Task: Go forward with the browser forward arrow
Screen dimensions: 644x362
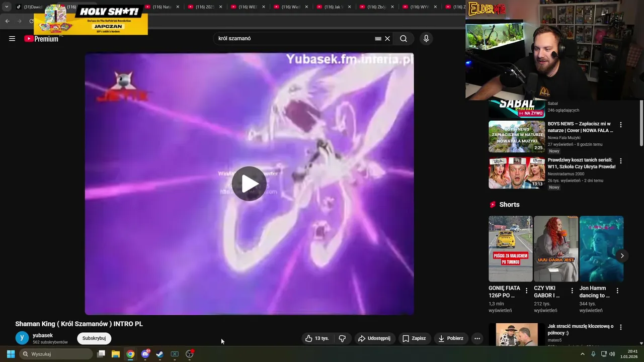Action: [19, 21]
